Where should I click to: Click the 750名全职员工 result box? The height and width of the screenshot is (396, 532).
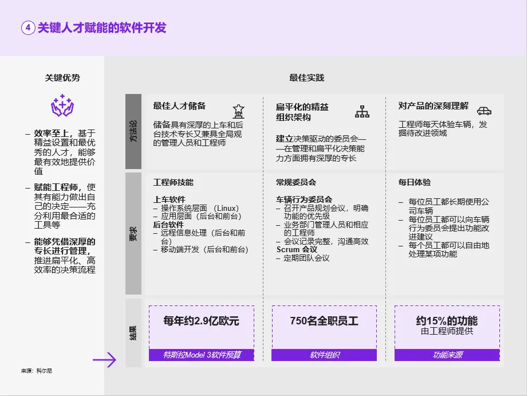pos(324,326)
